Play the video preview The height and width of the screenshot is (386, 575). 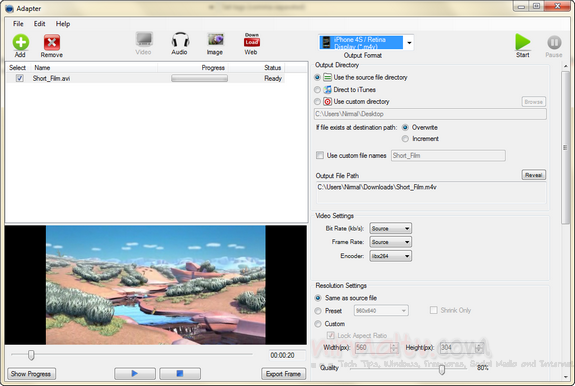point(135,374)
